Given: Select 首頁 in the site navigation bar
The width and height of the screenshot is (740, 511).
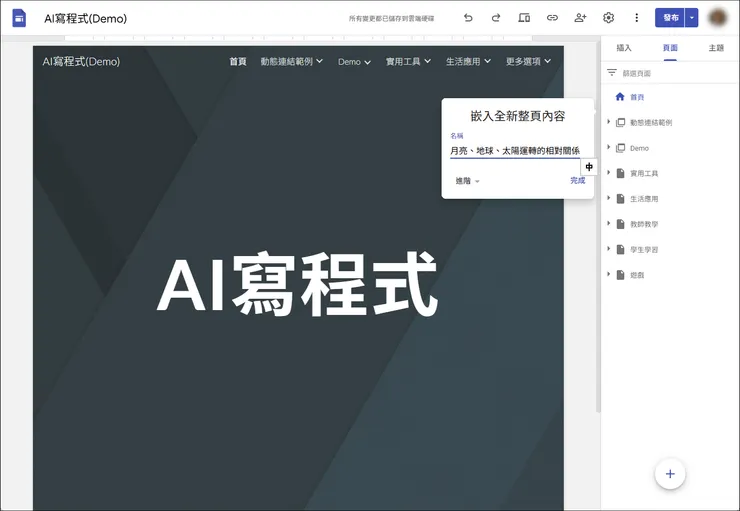Looking at the screenshot, I should (238, 61).
